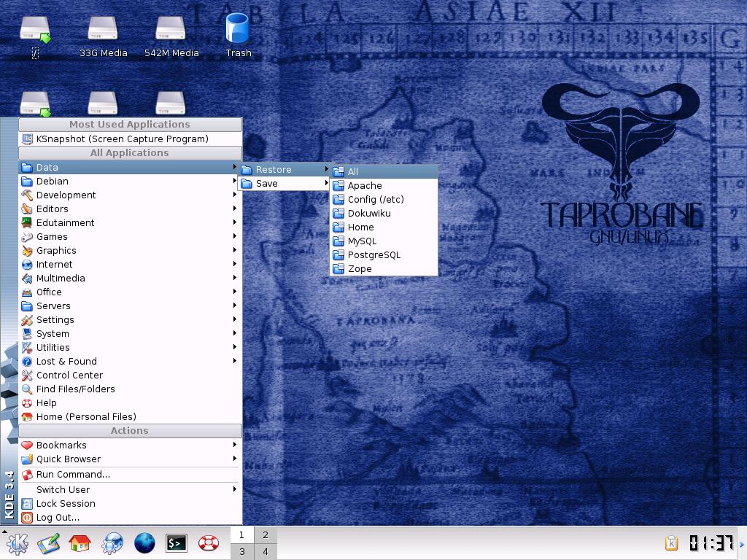Image resolution: width=747 pixels, height=560 pixels.
Task: Expand the System menu category
Action: (x=130, y=333)
